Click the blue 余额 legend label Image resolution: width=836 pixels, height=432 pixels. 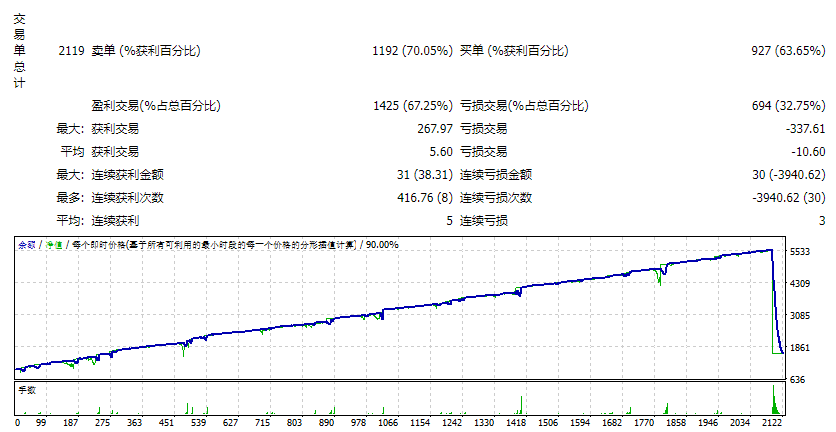point(27,245)
